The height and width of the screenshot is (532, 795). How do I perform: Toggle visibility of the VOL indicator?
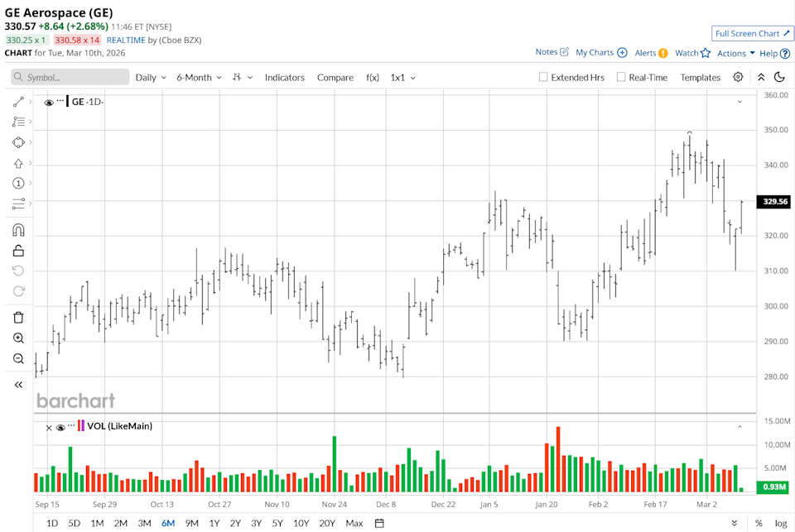(60, 428)
